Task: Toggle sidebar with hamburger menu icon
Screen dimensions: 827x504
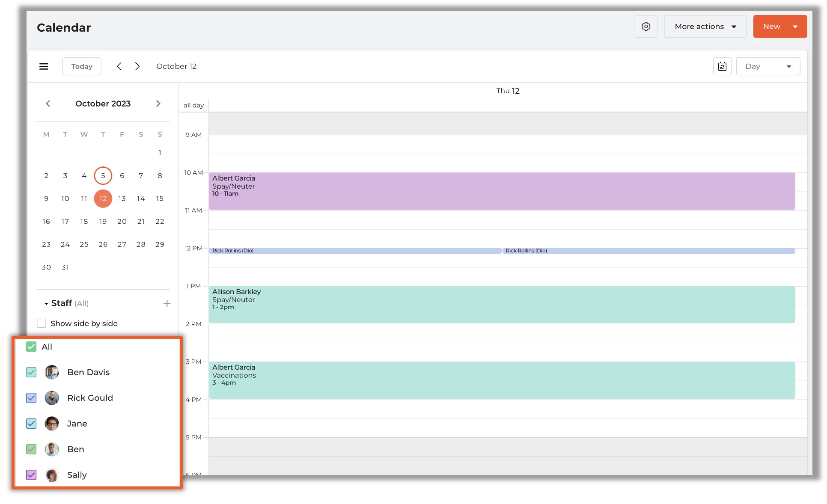Action: pos(44,66)
